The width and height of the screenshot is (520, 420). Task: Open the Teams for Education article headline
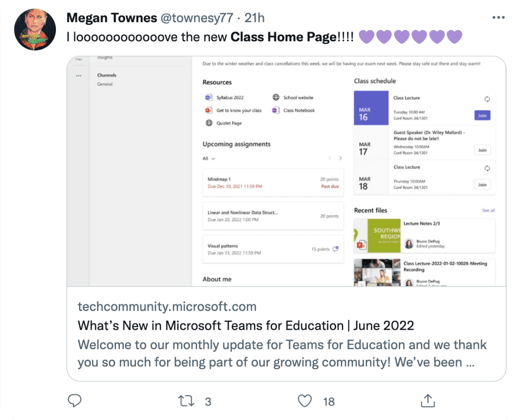point(245,326)
